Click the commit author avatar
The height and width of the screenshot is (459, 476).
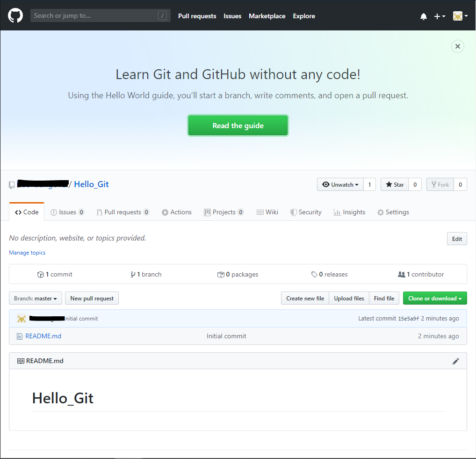pyautogui.click(x=22, y=319)
